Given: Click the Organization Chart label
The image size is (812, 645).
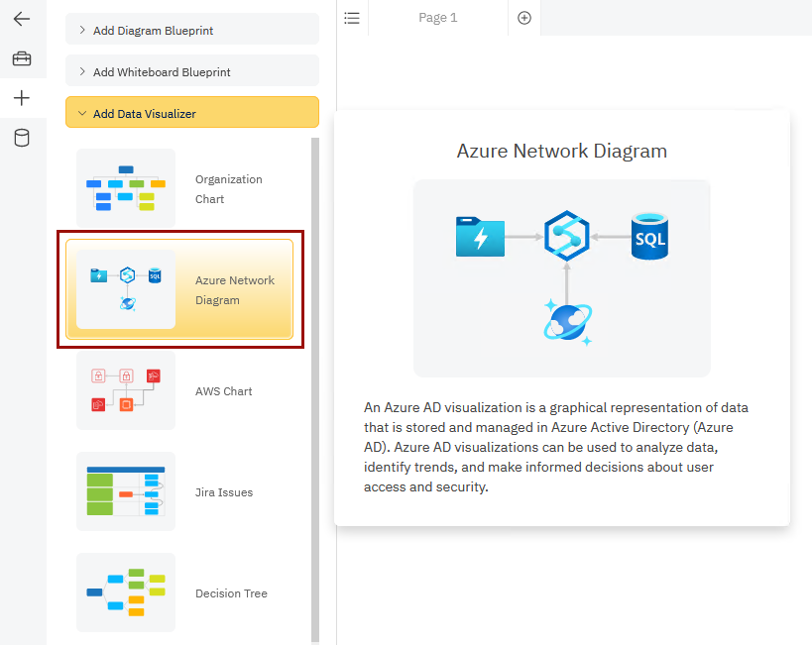Looking at the screenshot, I should 229,189.
